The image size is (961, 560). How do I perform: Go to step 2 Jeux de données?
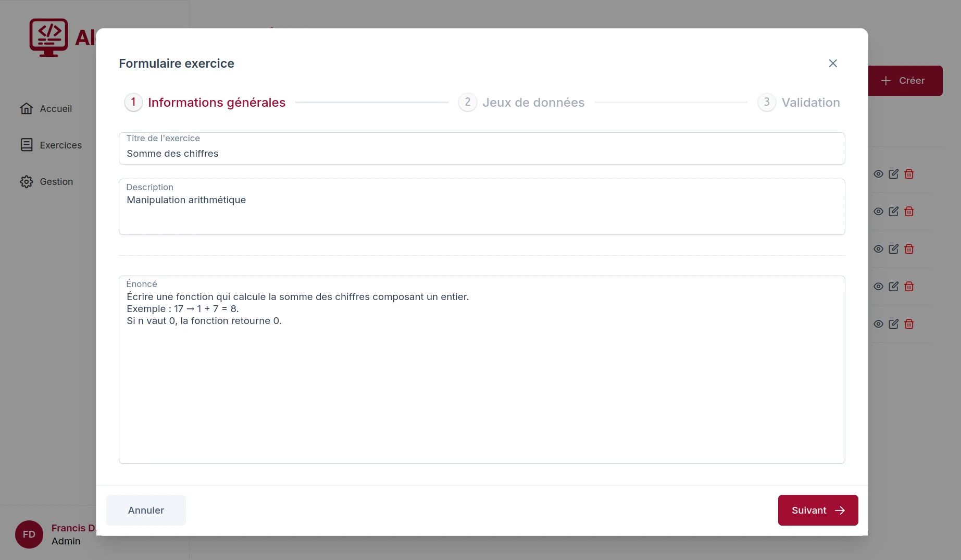pos(521,103)
